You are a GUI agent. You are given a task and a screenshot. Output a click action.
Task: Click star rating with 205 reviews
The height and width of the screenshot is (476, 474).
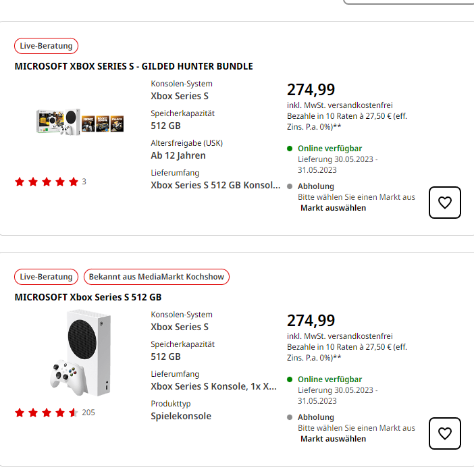pyautogui.click(x=47, y=413)
